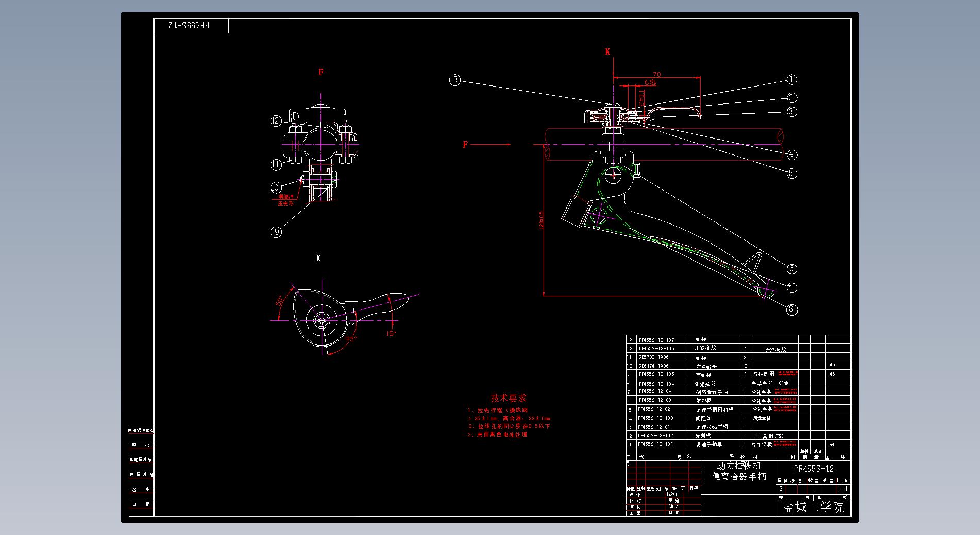Click the '50°' angle dimension
980x535 pixels.
pyautogui.click(x=280, y=301)
